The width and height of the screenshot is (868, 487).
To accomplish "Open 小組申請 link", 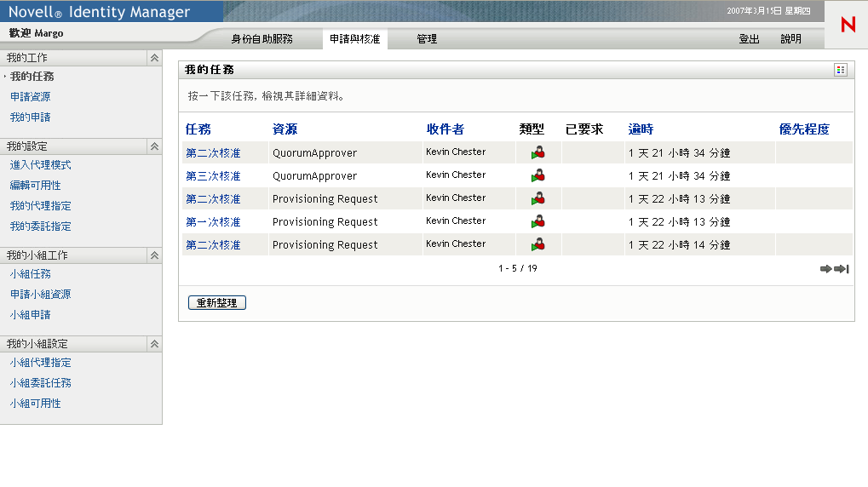I will click(31, 315).
